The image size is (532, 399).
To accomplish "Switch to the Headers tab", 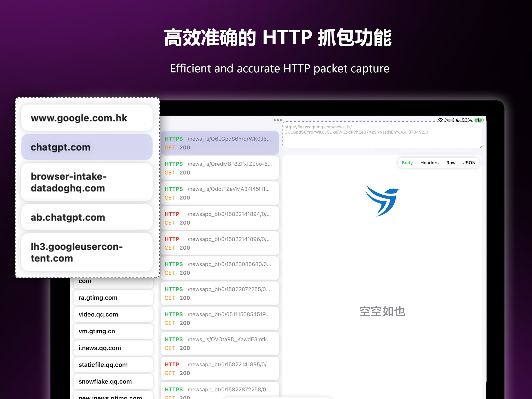I will (x=429, y=163).
